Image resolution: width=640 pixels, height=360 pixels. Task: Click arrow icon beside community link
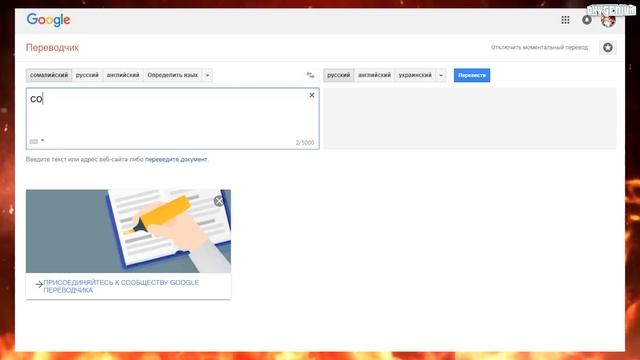coord(39,284)
